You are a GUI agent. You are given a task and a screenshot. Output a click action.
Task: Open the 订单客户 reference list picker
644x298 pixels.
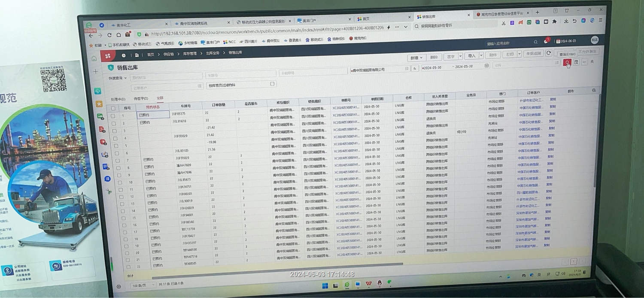(200, 86)
